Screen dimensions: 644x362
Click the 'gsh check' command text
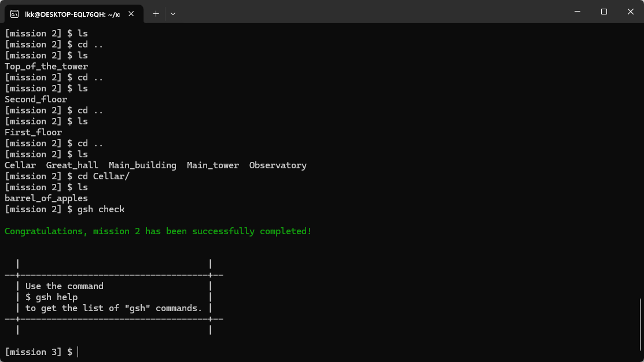pyautogui.click(x=101, y=209)
